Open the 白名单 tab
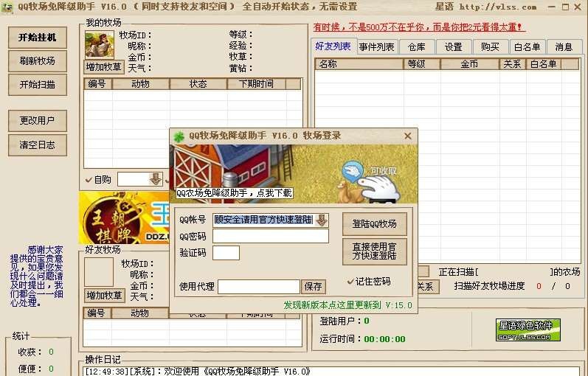588x376 pixels. click(x=527, y=47)
